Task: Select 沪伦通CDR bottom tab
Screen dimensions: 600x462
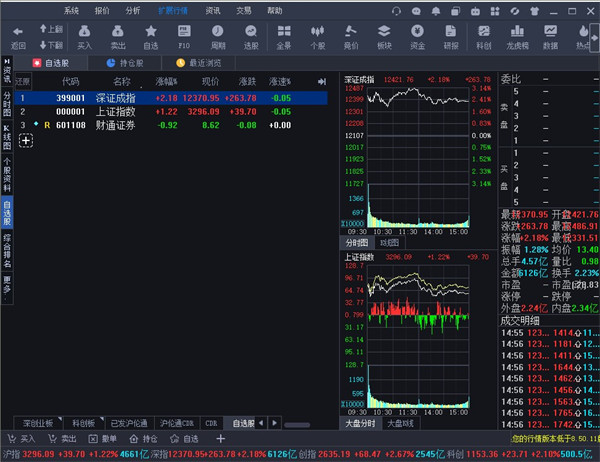Action: (x=177, y=423)
